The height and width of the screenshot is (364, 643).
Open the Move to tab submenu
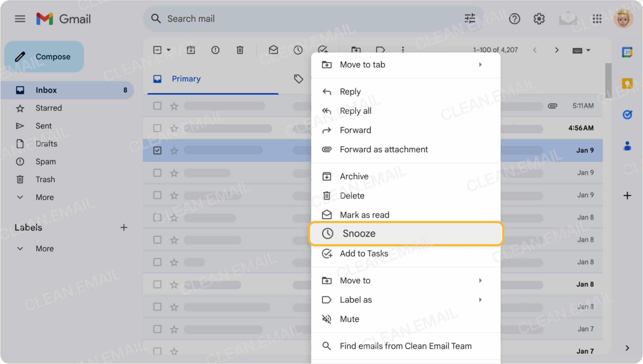click(x=363, y=65)
